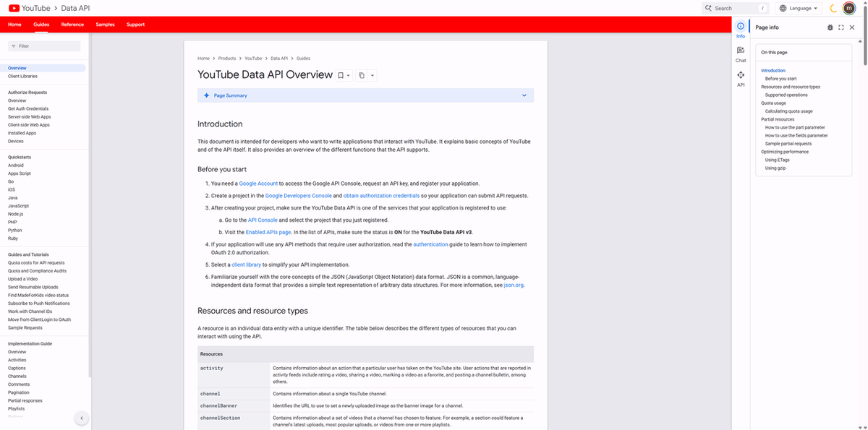Jump to Before you start in outline
Image resolution: width=868 pixels, height=430 pixels.
coord(780,79)
